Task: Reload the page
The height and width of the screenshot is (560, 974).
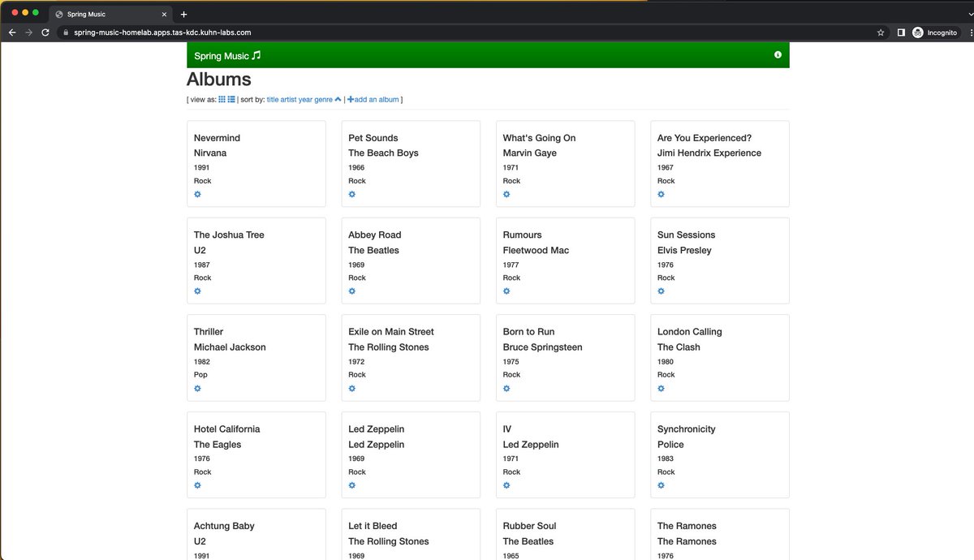Action: point(45,32)
